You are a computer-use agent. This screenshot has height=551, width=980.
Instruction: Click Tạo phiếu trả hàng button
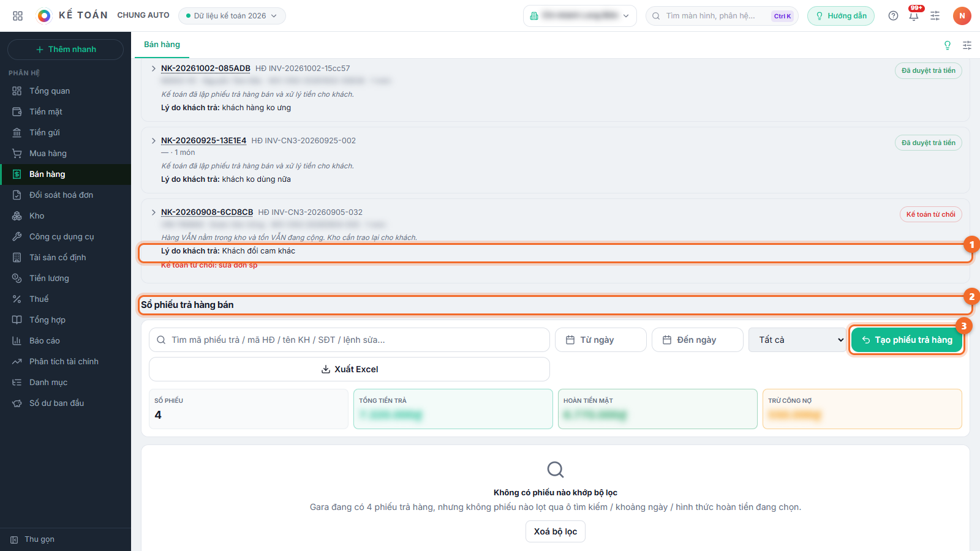click(907, 340)
